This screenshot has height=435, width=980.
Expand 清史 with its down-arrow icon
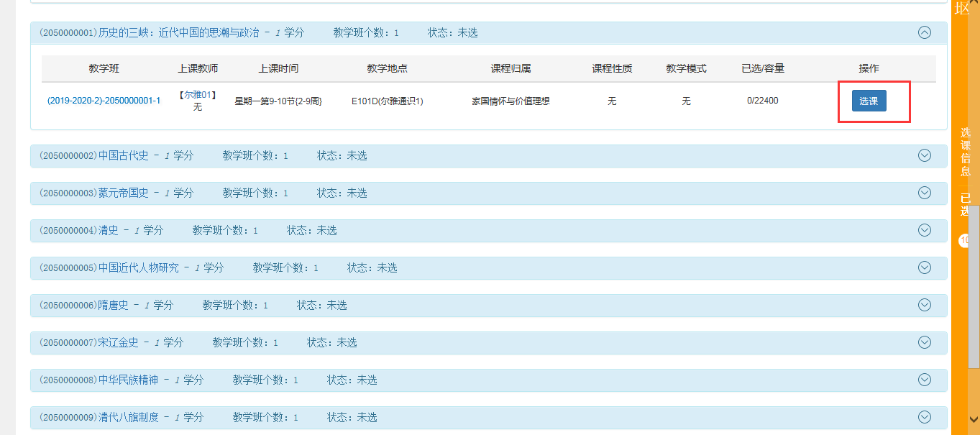[x=925, y=230]
